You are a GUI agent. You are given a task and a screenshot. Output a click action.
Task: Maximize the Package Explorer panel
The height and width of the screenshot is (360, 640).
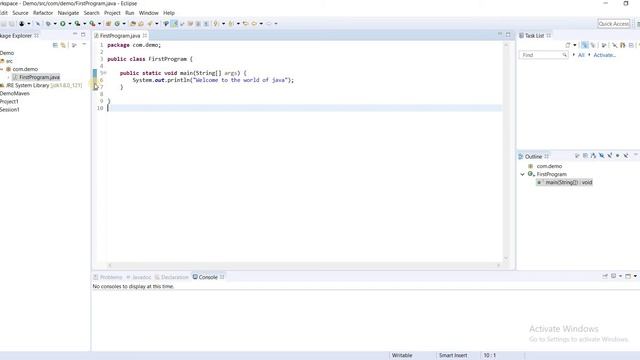coord(83,35)
